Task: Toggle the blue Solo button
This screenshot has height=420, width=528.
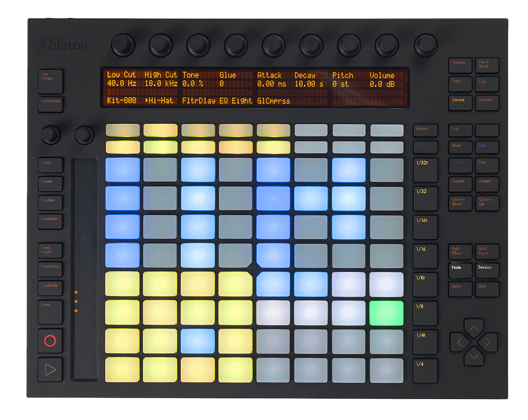Action: coord(487,148)
